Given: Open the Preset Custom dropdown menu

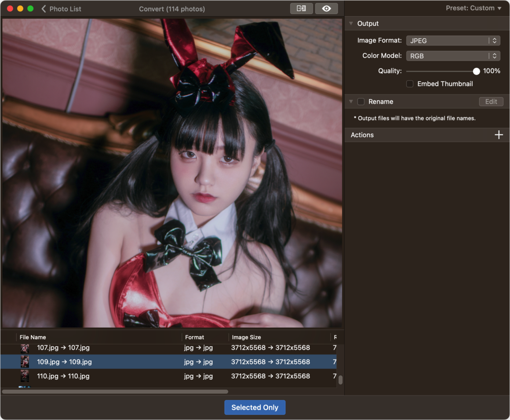Looking at the screenshot, I should (473, 8).
